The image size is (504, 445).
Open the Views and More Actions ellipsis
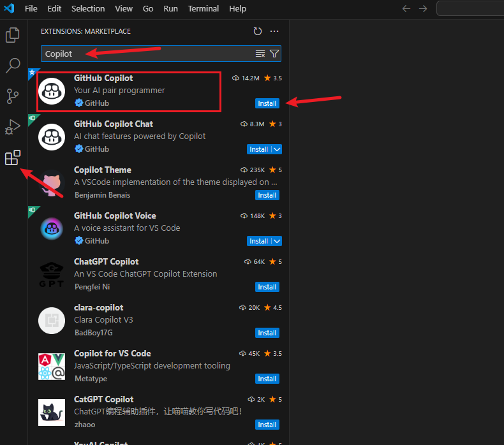pos(274,31)
